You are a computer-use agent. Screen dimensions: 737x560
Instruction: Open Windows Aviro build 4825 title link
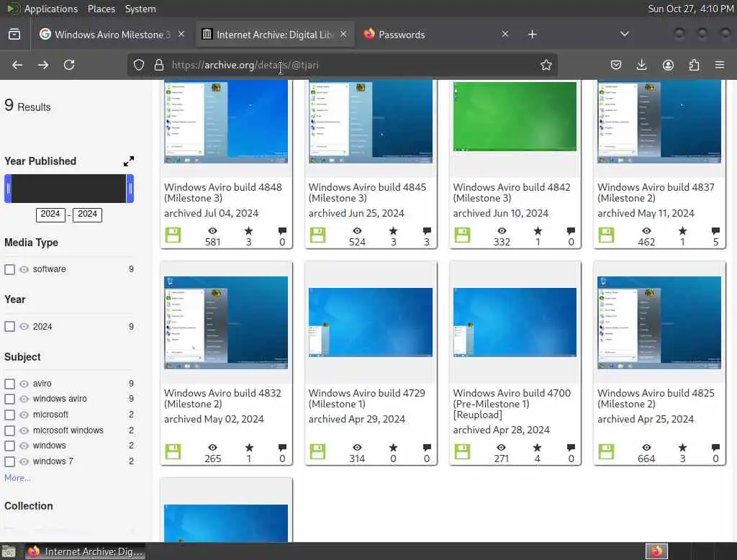(x=656, y=398)
